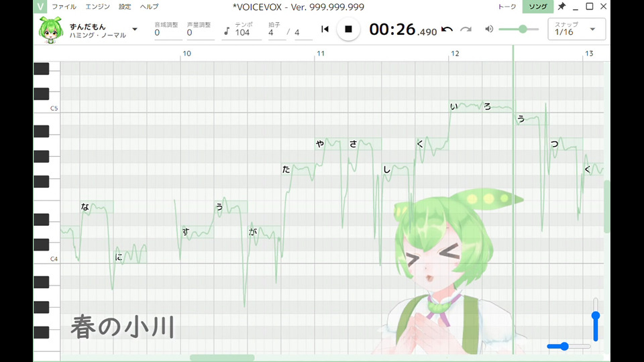644x362 pixels.
Task: Toggle the pin window icon
Action: pyautogui.click(x=561, y=6)
